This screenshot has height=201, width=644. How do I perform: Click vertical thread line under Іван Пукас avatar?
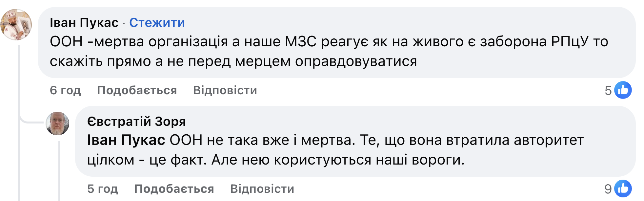point(19,82)
